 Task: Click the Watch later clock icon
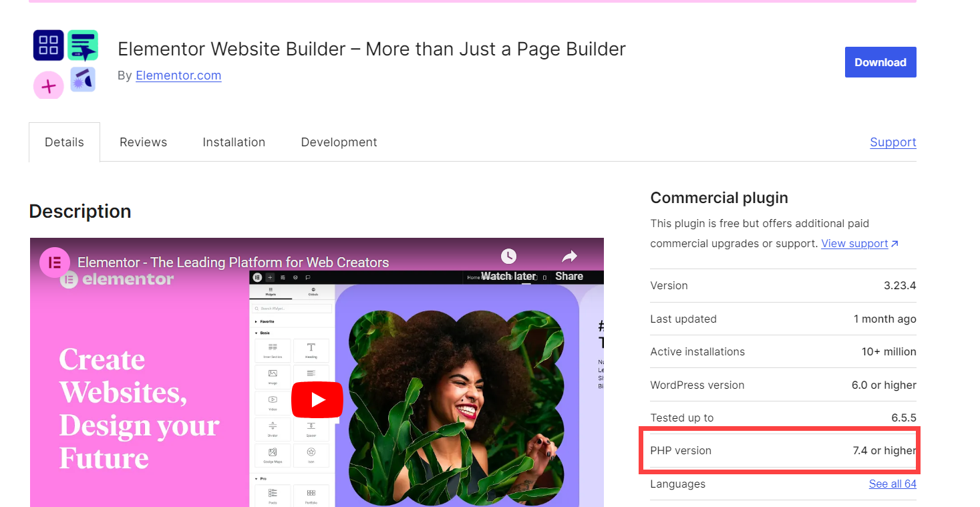tap(508, 257)
